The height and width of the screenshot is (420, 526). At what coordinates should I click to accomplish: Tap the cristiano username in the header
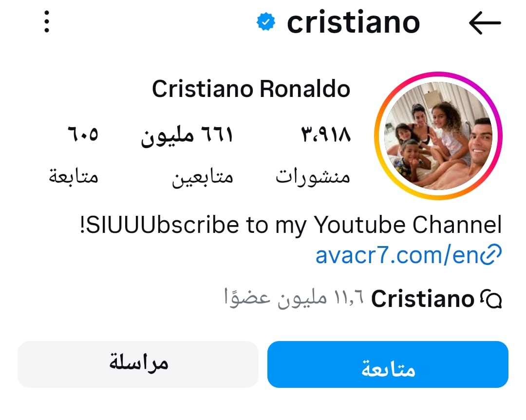353,22
